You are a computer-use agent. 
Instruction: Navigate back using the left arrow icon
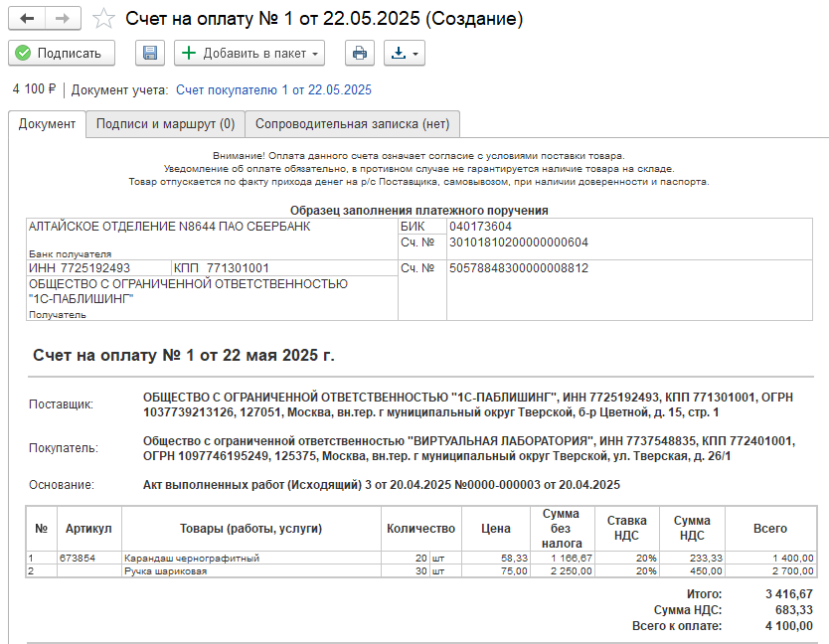coord(28,17)
